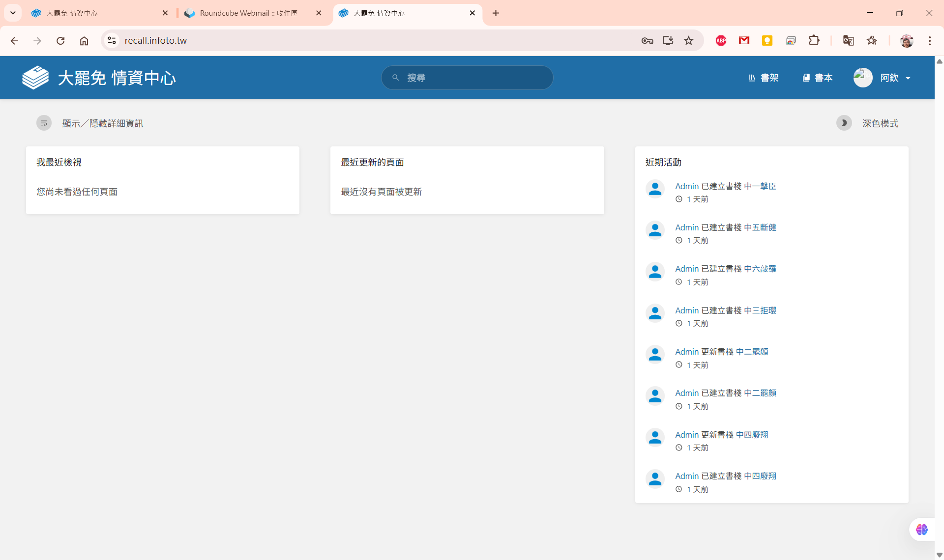Viewport: 944px width, 560px height.
Task: Switch to Roundcube Webmail tab
Action: pos(248,13)
